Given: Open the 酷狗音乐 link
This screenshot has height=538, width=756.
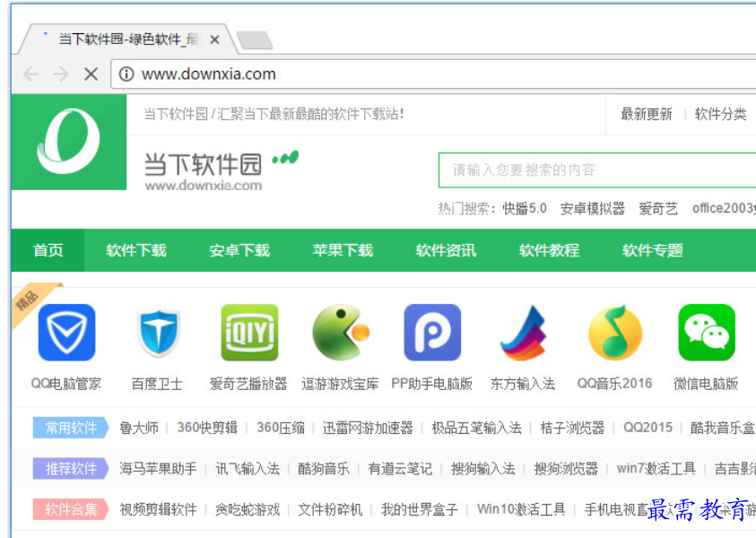Looking at the screenshot, I should tap(324, 469).
